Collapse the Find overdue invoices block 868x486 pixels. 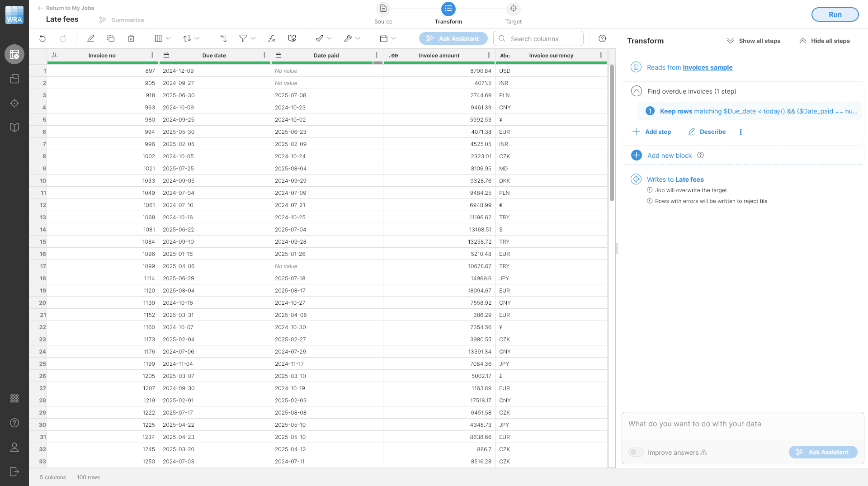pyautogui.click(x=636, y=91)
